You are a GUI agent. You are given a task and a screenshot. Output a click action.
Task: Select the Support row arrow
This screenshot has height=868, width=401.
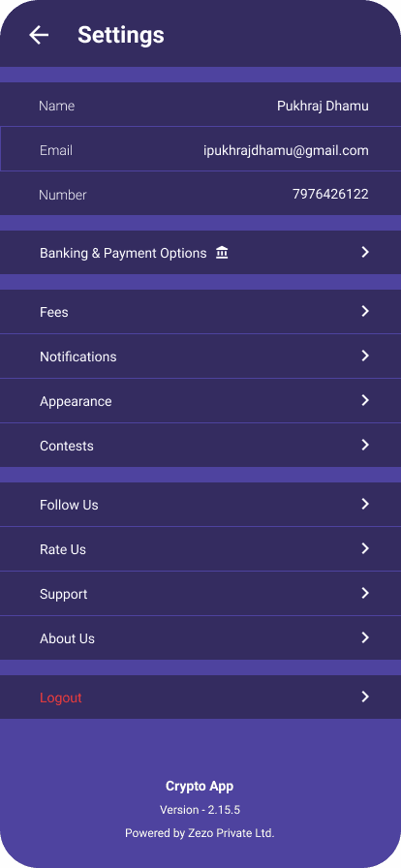tap(365, 593)
